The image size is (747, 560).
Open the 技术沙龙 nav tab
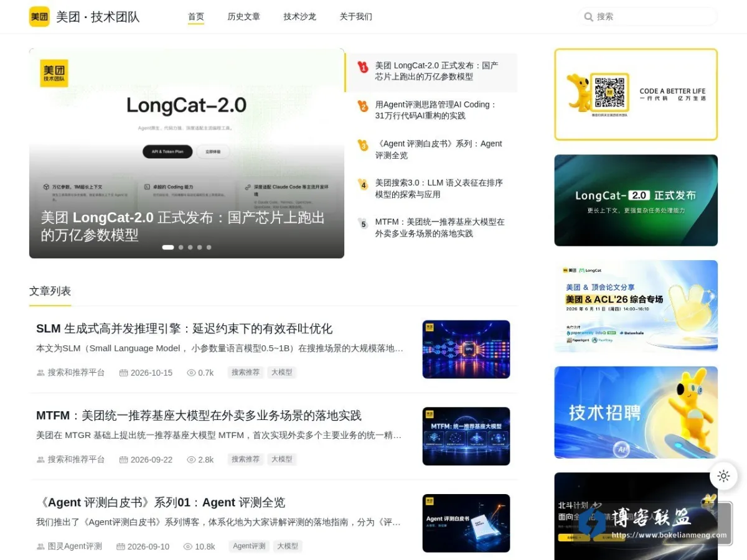pyautogui.click(x=300, y=17)
